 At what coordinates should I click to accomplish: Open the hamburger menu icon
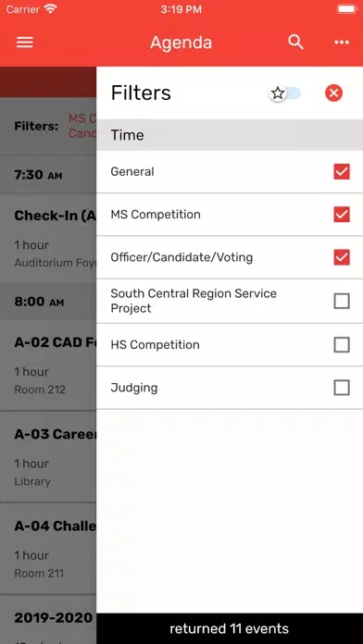[25, 43]
